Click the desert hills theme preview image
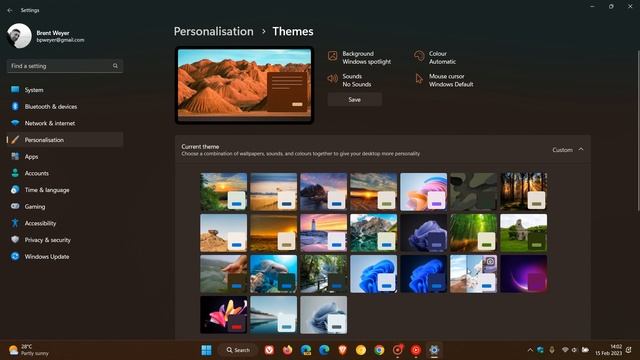The image size is (640, 360). [244, 85]
